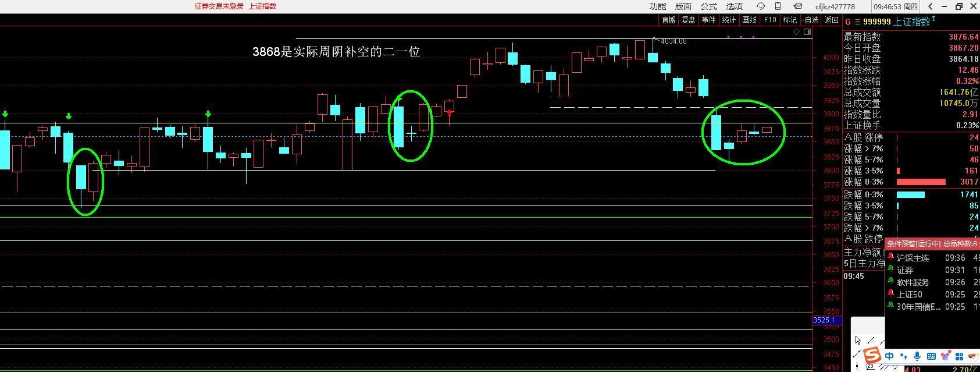Click the red 上证指数 title text

[x=262, y=6]
